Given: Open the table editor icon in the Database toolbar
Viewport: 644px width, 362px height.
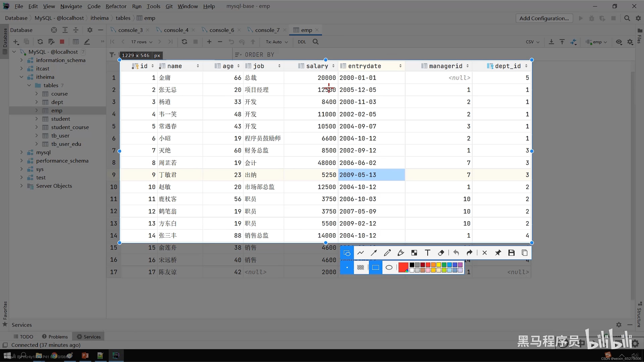Looking at the screenshot, I should coord(76,42).
